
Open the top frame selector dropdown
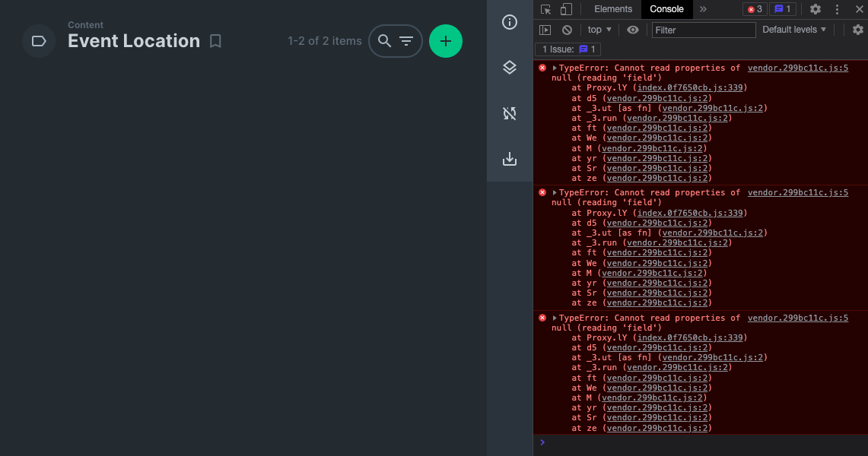click(x=599, y=30)
